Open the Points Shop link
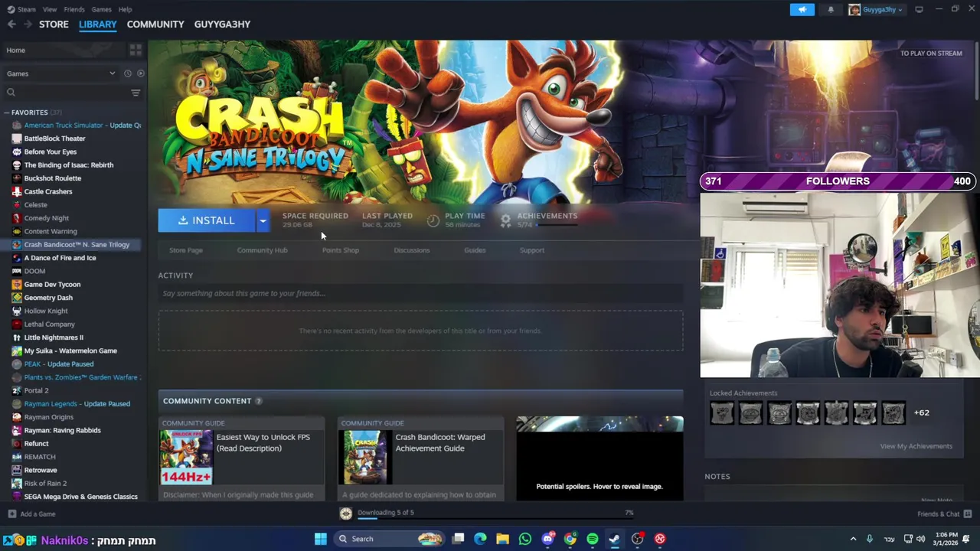 pos(340,250)
